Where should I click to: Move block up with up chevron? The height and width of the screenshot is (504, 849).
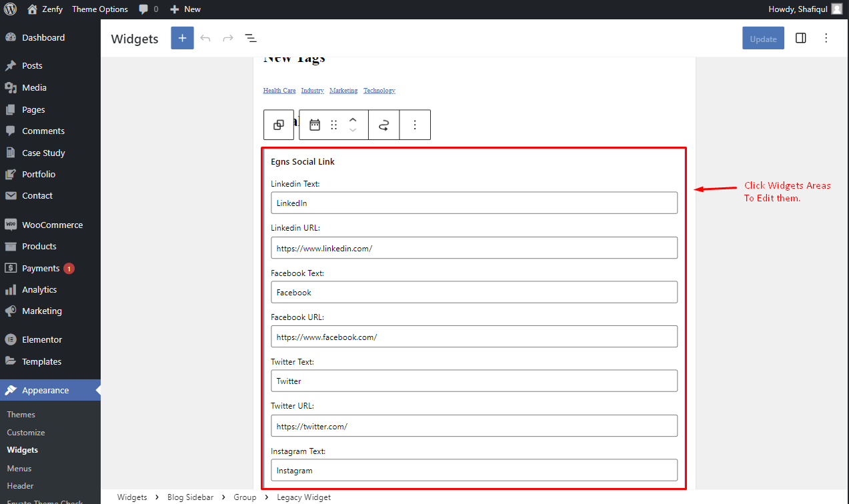[353, 119]
